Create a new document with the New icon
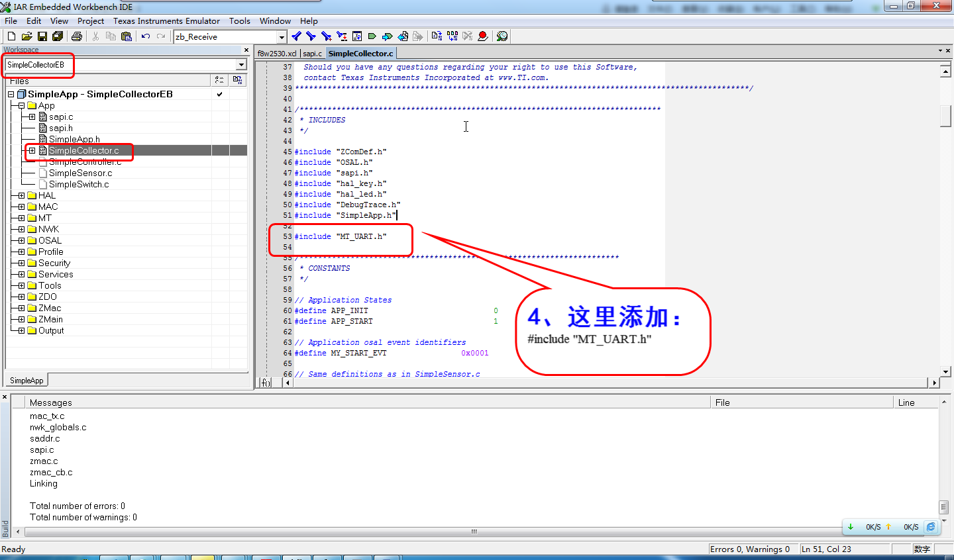This screenshot has width=954, height=560. click(11, 36)
